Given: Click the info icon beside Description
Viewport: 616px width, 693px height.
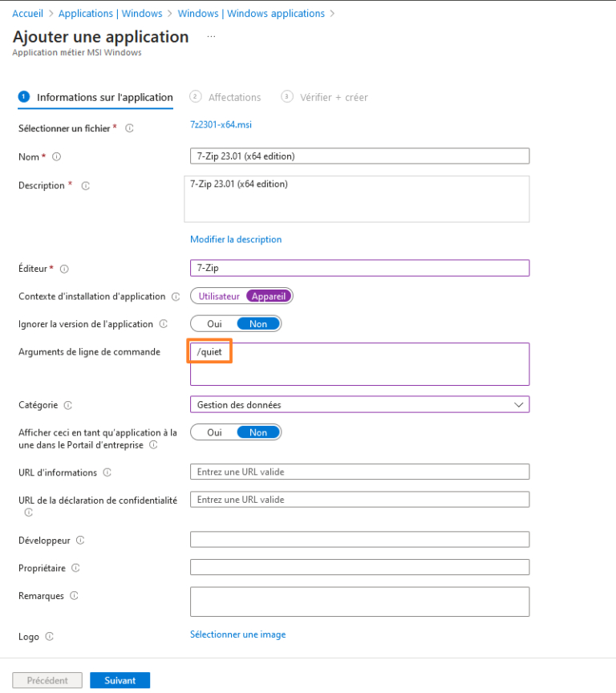Looking at the screenshot, I should pyautogui.click(x=87, y=185).
